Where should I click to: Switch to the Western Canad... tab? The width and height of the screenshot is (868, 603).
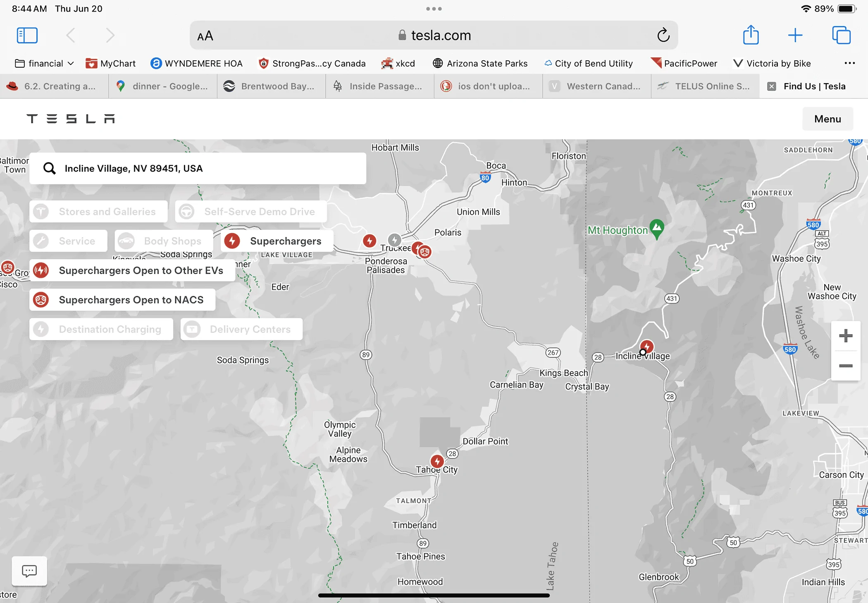click(x=597, y=86)
